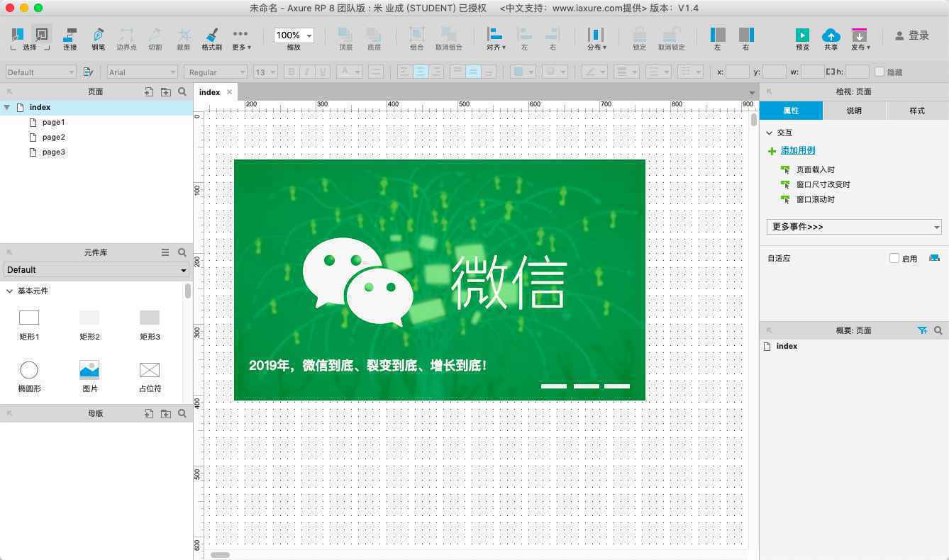Collapse the 基本元件 section

(9, 291)
